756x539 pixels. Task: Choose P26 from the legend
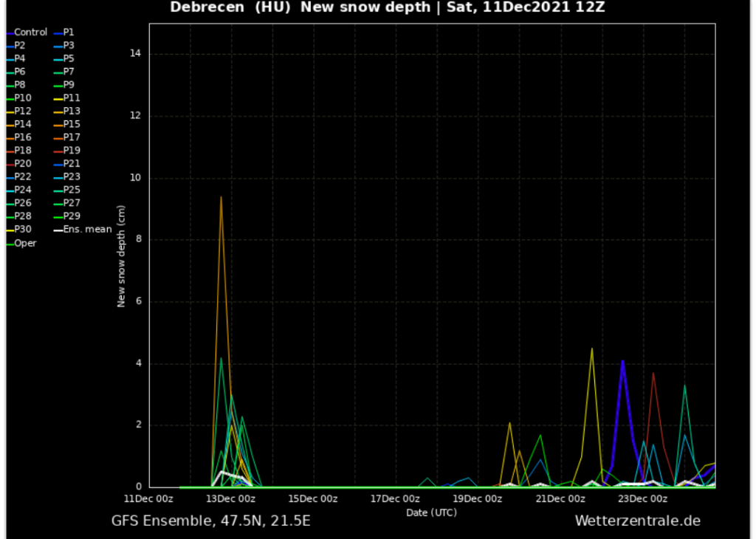point(23,203)
